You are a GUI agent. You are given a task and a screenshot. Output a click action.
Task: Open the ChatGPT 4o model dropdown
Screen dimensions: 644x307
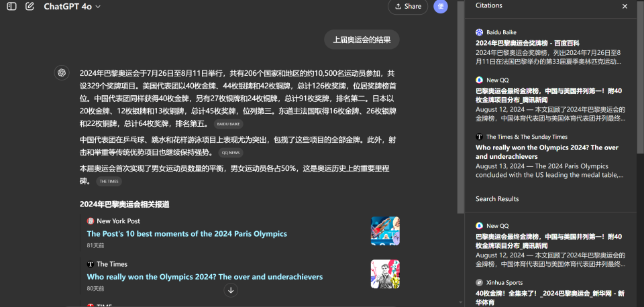(x=72, y=7)
